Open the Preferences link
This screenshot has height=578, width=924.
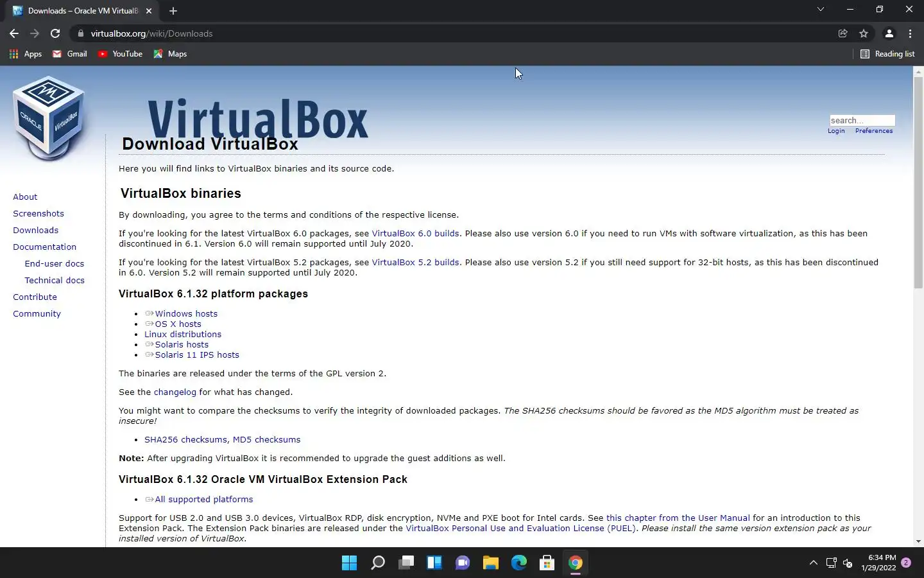click(x=874, y=131)
